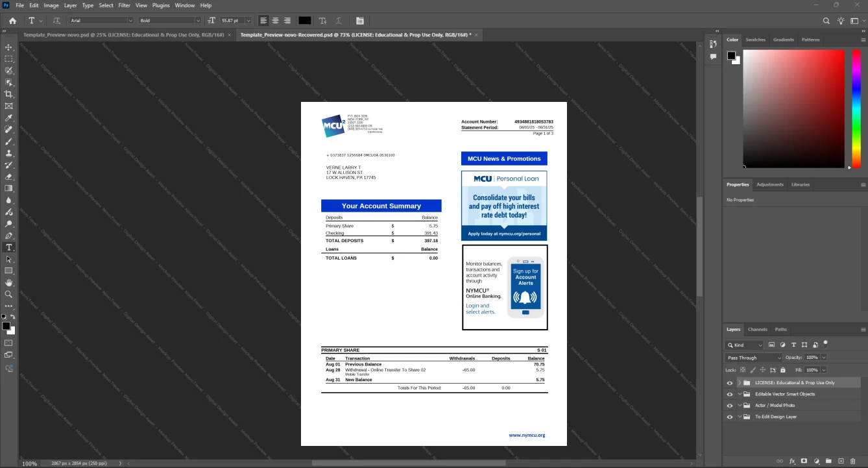Toggle visibility of LICENSE layer group

(x=730, y=383)
